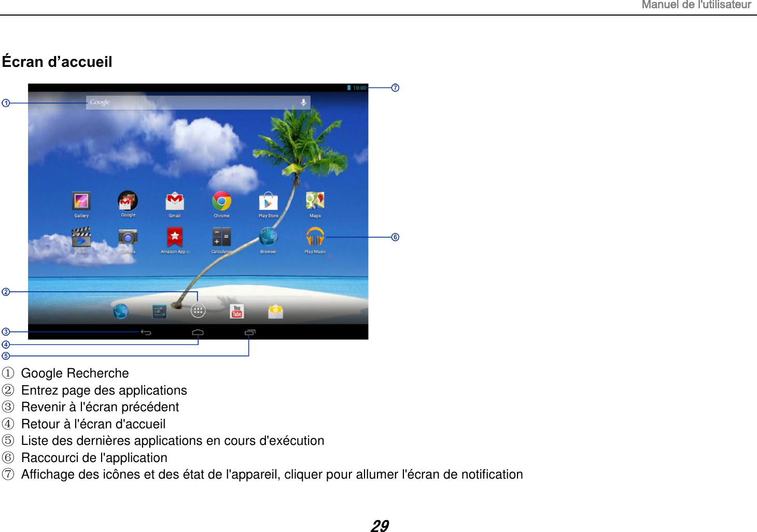Open the Play Store app

268,201
